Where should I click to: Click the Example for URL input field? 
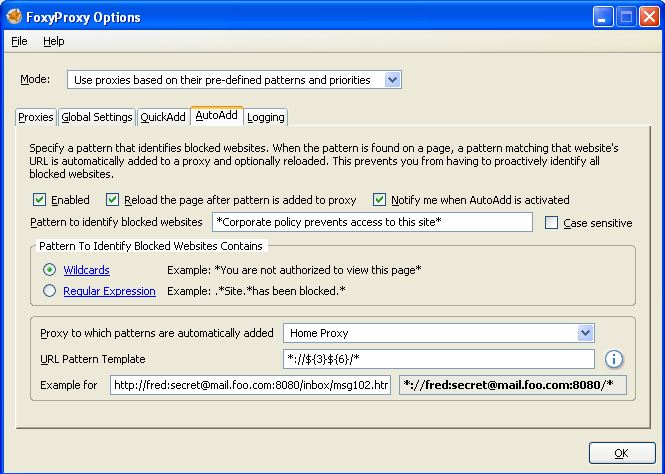pyautogui.click(x=250, y=385)
